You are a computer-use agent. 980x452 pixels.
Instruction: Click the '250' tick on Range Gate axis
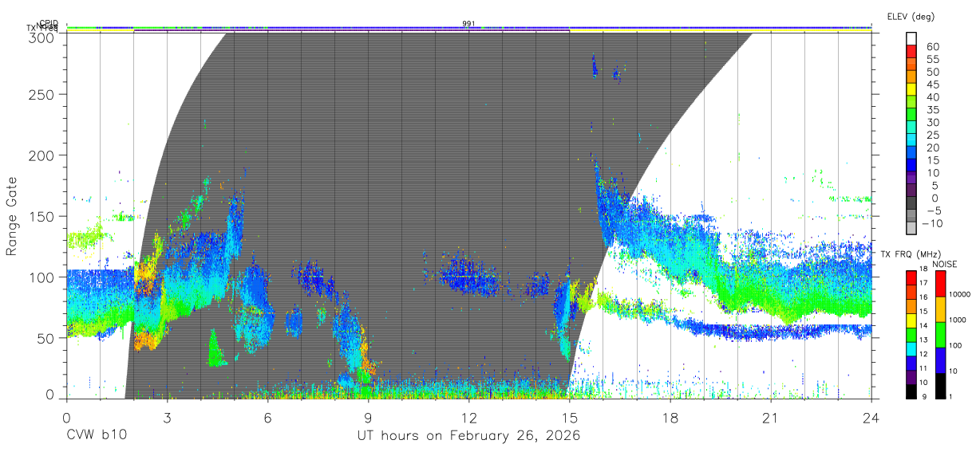(40, 94)
